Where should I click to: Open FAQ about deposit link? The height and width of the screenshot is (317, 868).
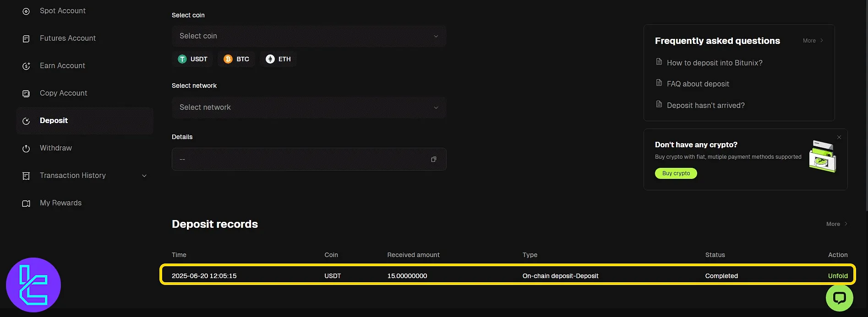[698, 84]
